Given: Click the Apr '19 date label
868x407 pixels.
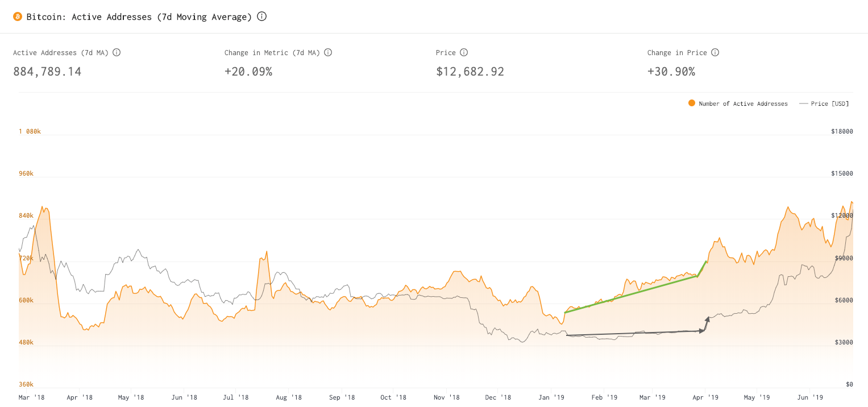Looking at the screenshot, I should 705,397.
